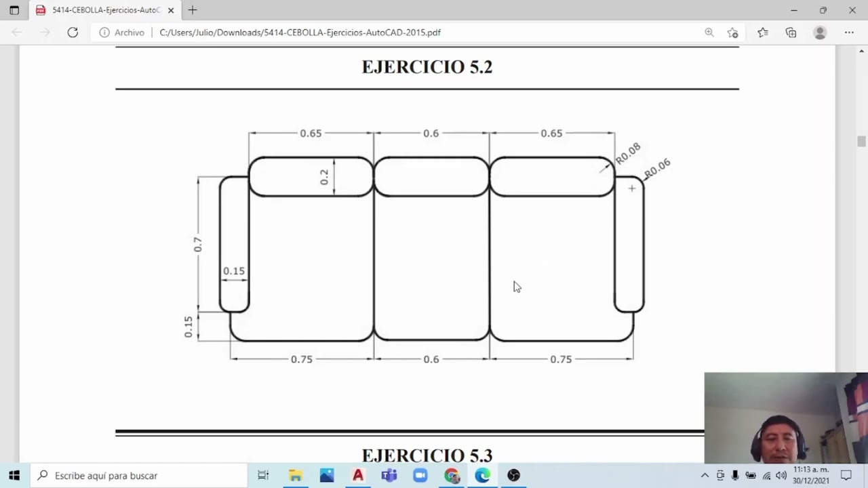Open the Favorites list
Viewport: 868px width, 488px height.
[763, 33]
